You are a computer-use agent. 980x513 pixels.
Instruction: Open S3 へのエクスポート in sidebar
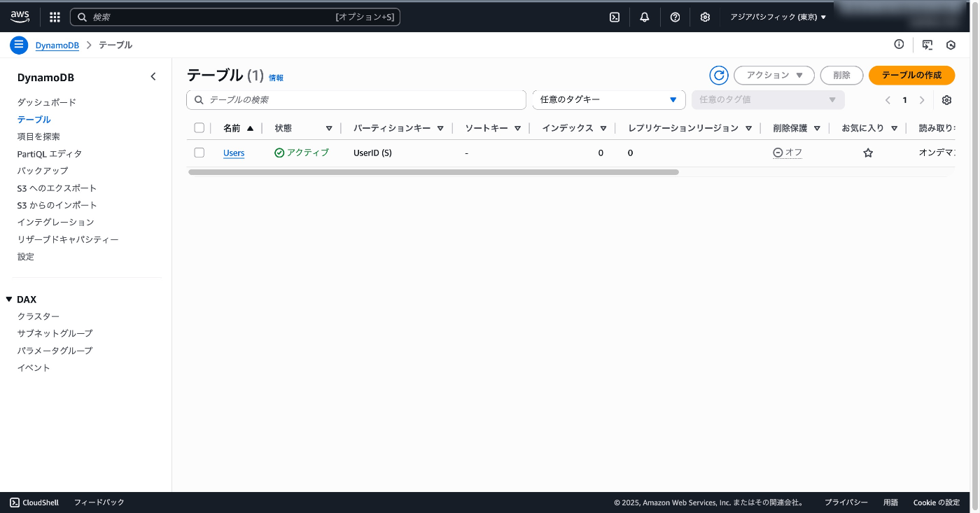click(x=57, y=188)
